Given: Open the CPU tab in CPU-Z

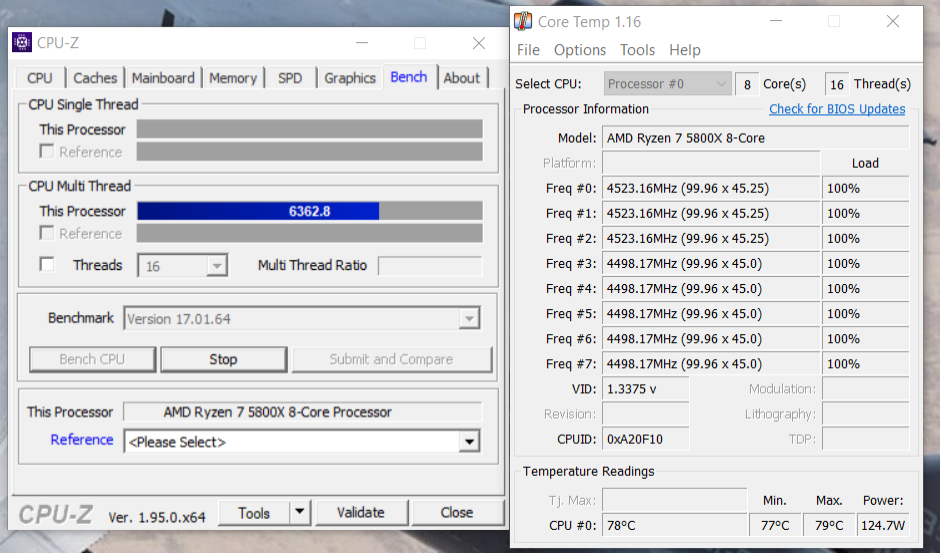Looking at the screenshot, I should tap(40, 78).
